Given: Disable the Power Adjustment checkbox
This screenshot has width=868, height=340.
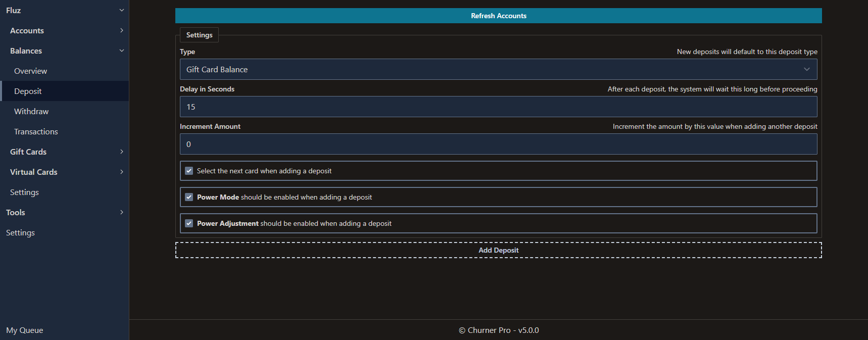Looking at the screenshot, I should 189,223.
